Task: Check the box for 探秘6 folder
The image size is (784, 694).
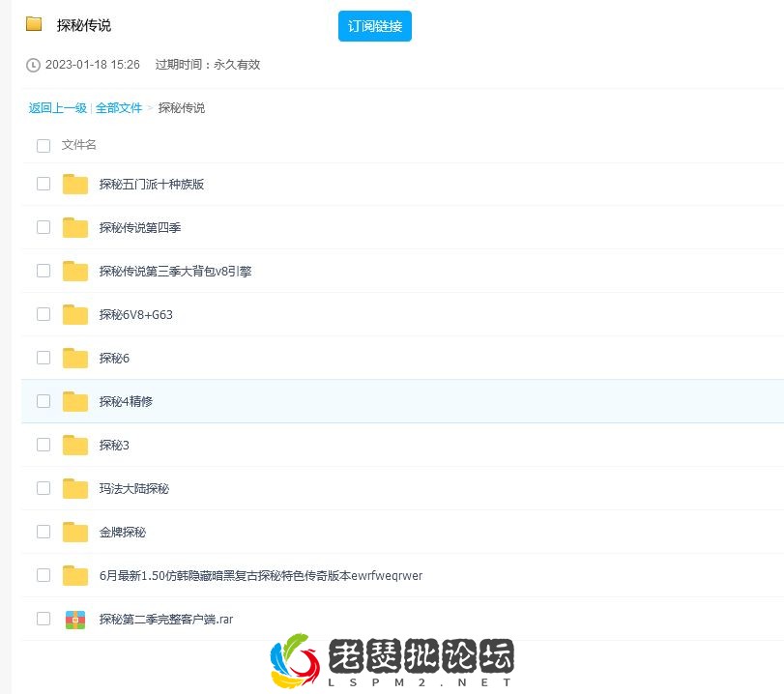Action: click(x=44, y=358)
